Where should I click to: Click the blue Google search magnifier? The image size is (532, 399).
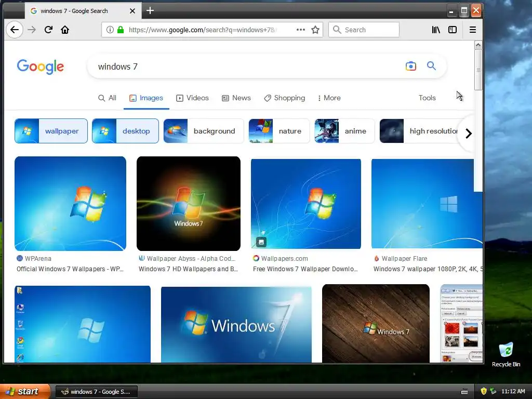(x=431, y=66)
